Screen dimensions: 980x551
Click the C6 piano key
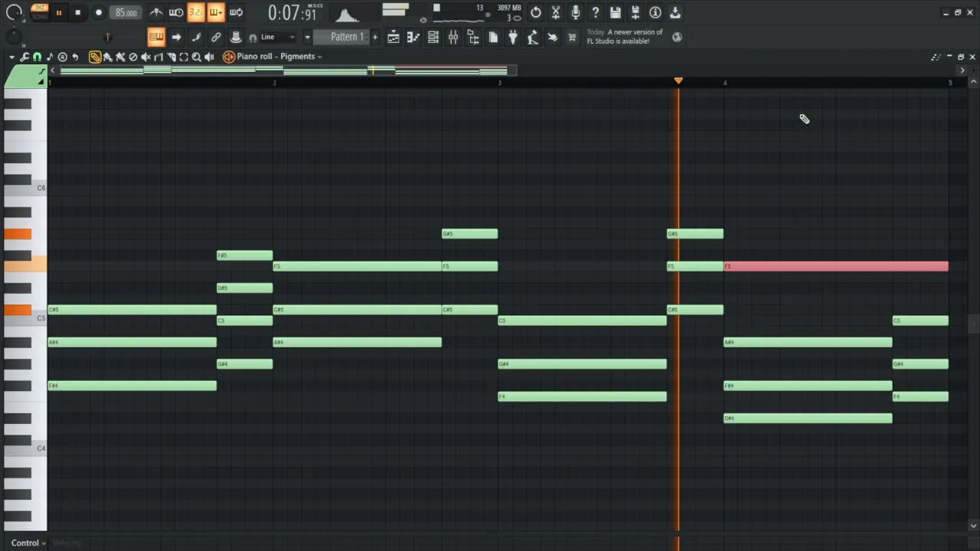click(25, 188)
